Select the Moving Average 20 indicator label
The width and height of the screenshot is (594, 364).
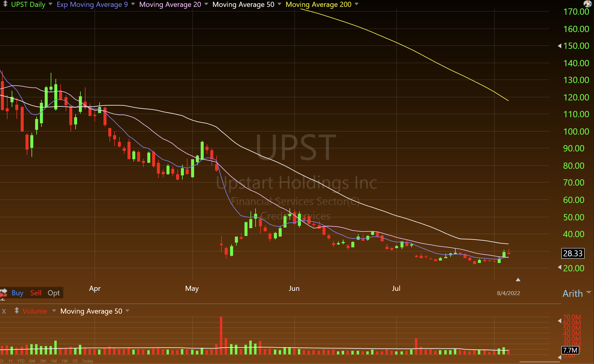click(170, 4)
